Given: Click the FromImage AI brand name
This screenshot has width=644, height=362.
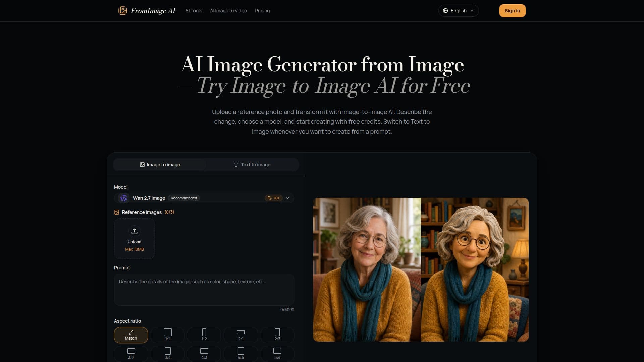Looking at the screenshot, I should pos(153,11).
